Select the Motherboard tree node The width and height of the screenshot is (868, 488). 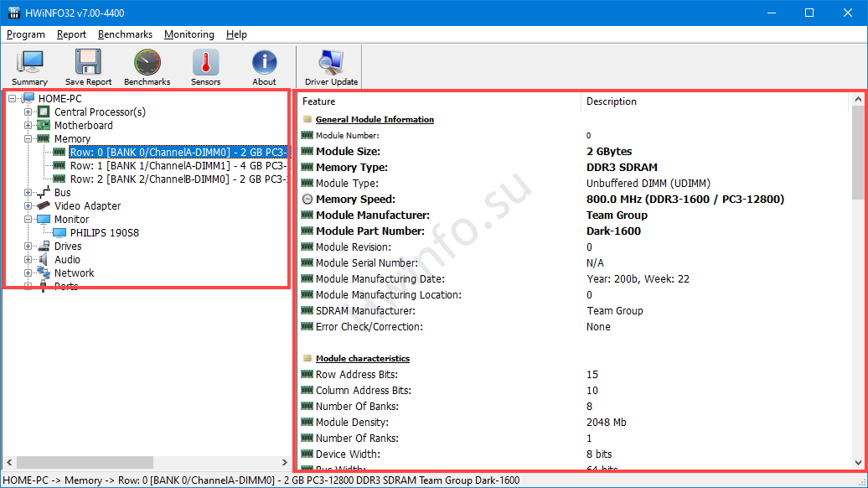click(x=83, y=126)
